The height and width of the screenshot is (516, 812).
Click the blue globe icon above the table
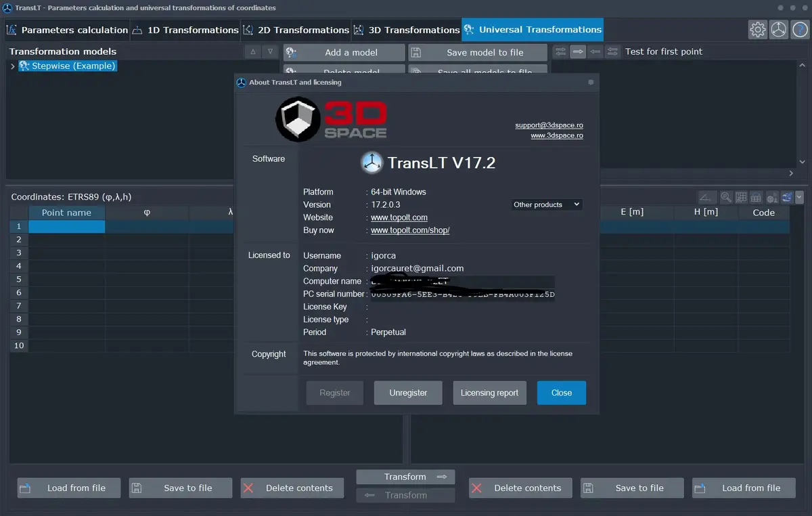click(x=787, y=197)
